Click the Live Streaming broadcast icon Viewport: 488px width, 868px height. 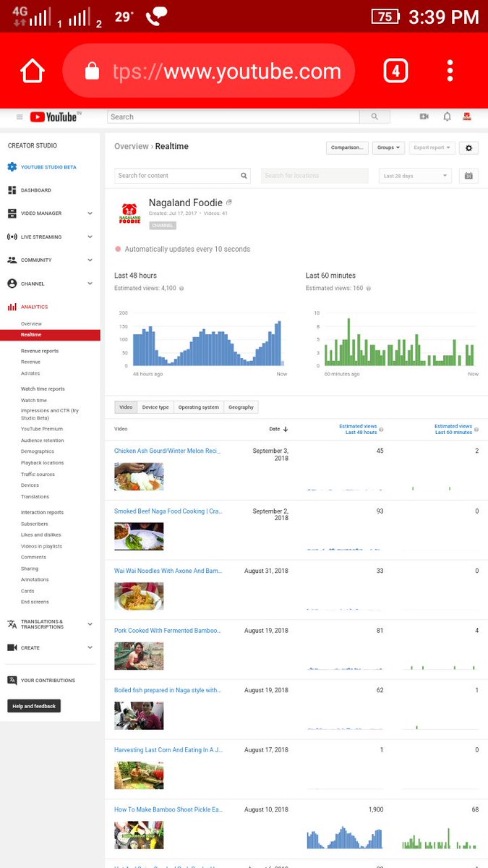12,237
